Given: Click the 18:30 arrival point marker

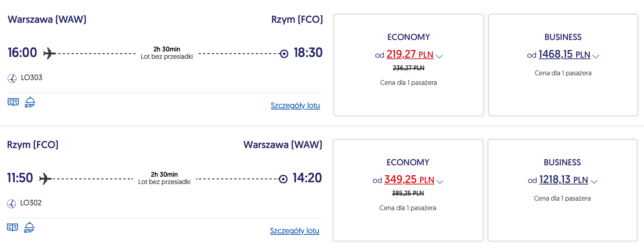Looking at the screenshot, I should [284, 54].
